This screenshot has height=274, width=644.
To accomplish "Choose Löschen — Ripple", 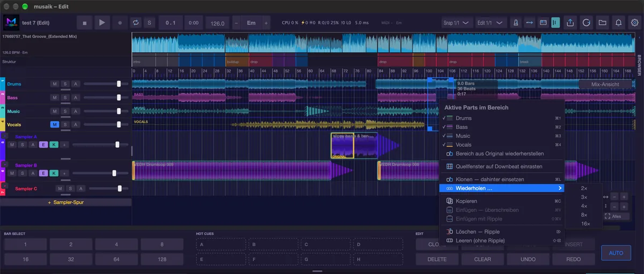I will [x=501, y=232].
